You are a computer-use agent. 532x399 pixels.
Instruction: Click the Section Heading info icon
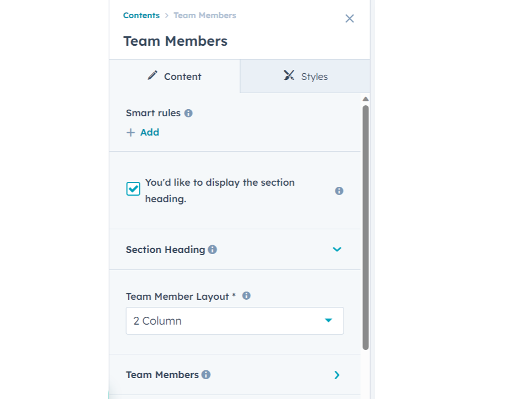point(213,250)
